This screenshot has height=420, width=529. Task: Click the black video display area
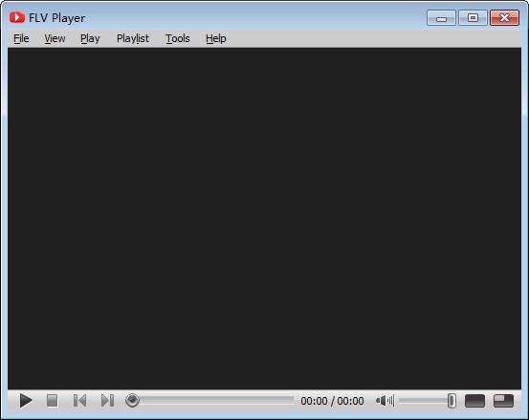264,218
